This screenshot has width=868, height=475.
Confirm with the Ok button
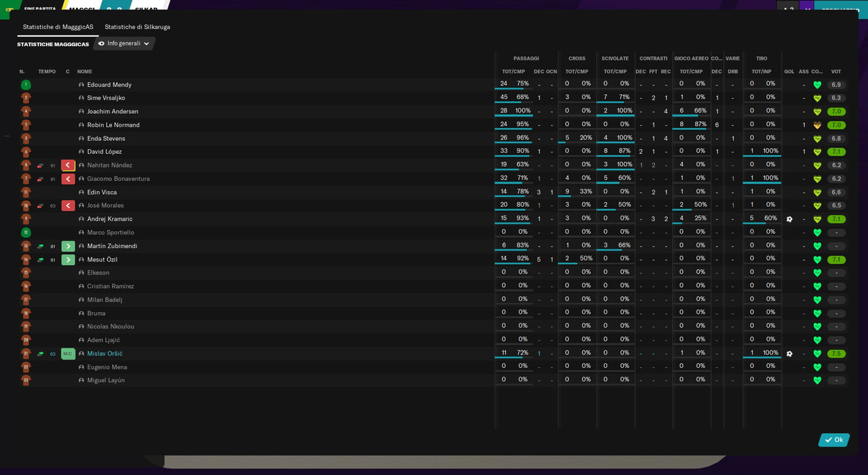[834, 440]
